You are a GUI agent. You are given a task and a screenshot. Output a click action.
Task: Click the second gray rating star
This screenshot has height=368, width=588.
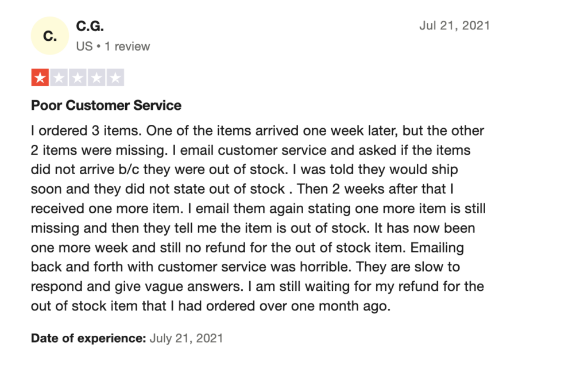point(59,78)
